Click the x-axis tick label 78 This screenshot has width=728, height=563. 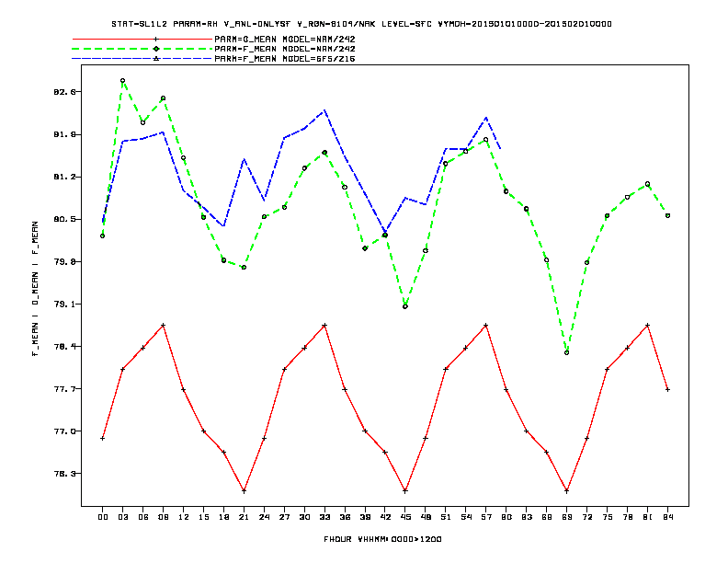click(x=627, y=517)
